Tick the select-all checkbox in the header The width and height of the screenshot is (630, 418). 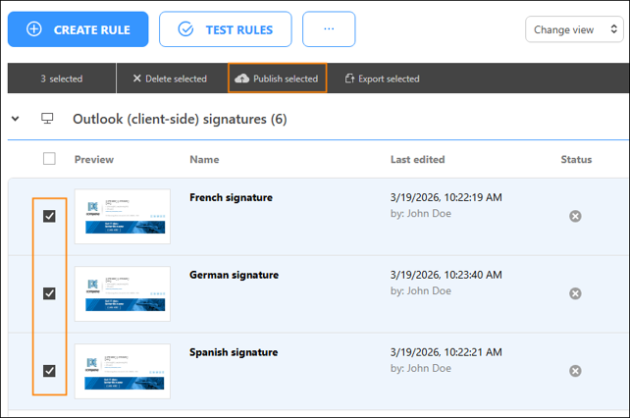coord(49,159)
